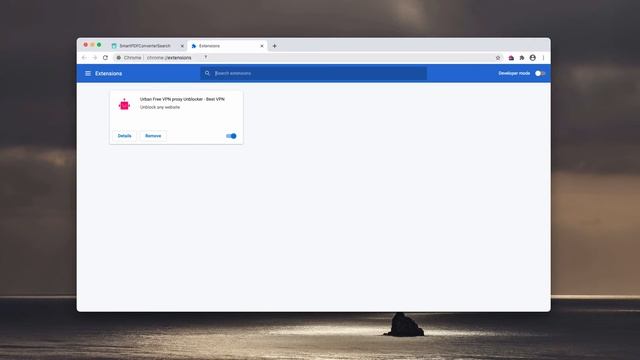Open the red extension icon in the toolbar
The height and width of the screenshot is (360, 640).
click(511, 58)
